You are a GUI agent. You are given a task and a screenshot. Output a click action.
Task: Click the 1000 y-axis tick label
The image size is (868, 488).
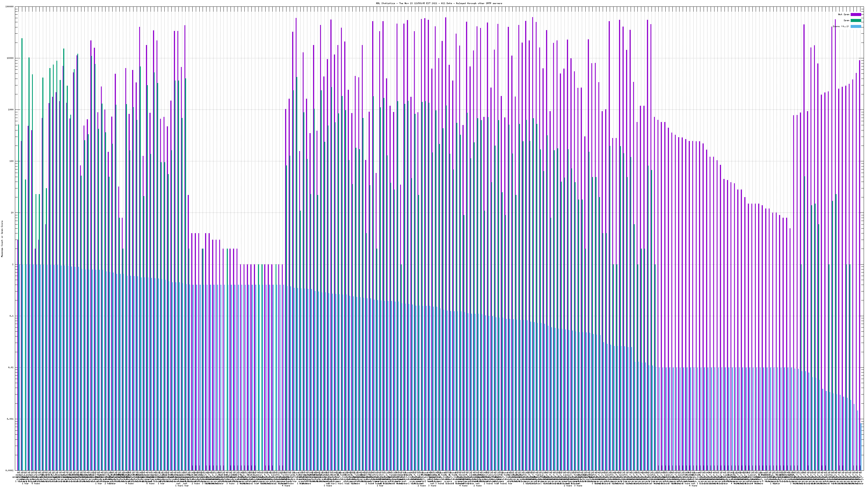point(11,110)
